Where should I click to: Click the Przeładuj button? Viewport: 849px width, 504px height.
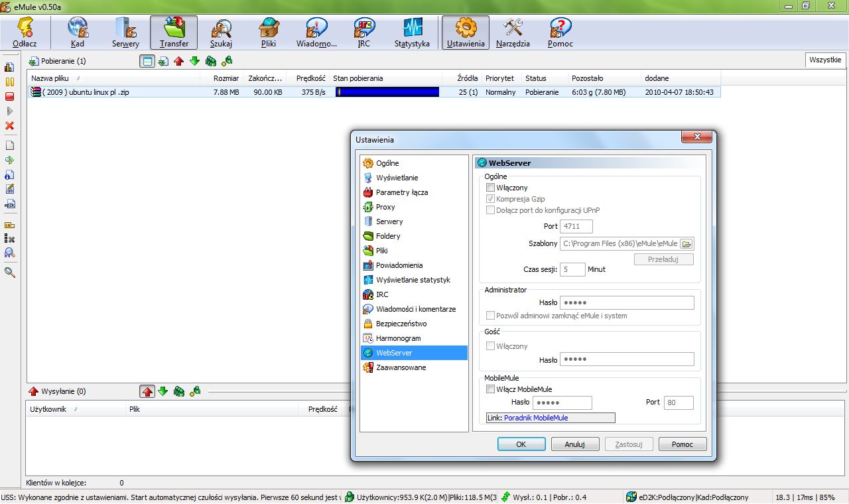point(664,259)
